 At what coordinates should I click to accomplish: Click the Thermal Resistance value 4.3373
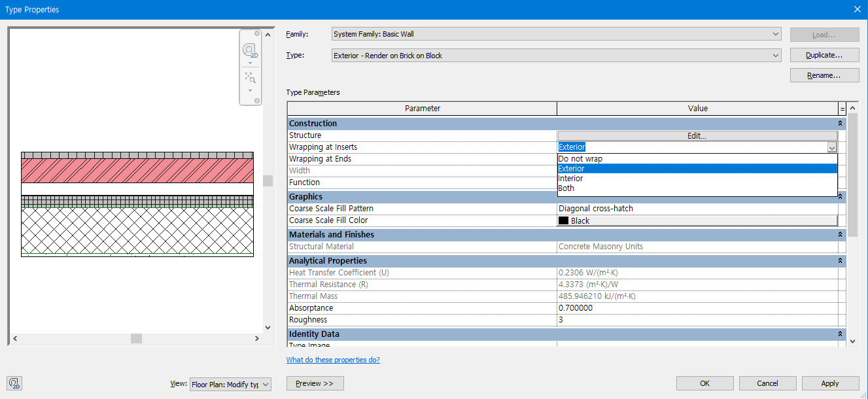coord(588,285)
